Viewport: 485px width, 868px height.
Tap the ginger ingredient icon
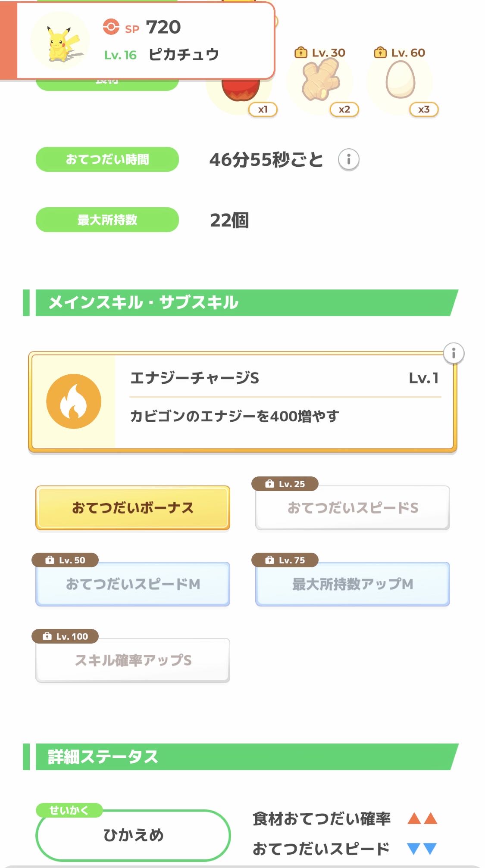click(x=321, y=81)
